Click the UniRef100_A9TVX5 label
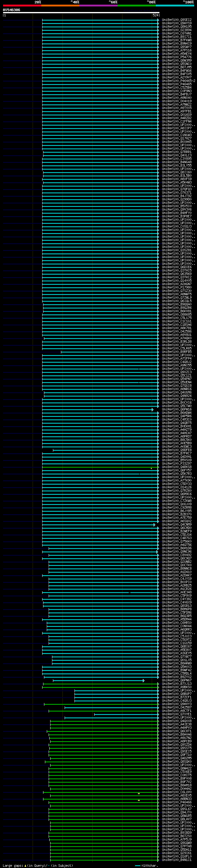197x868 pixels. click(x=177, y=108)
